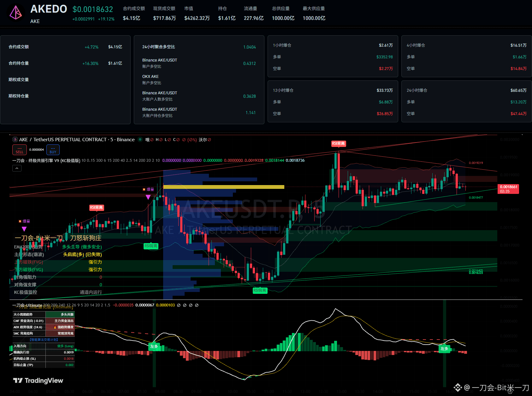Click the yellow bar in the volume profile
532x396 pixels.
point(224,187)
